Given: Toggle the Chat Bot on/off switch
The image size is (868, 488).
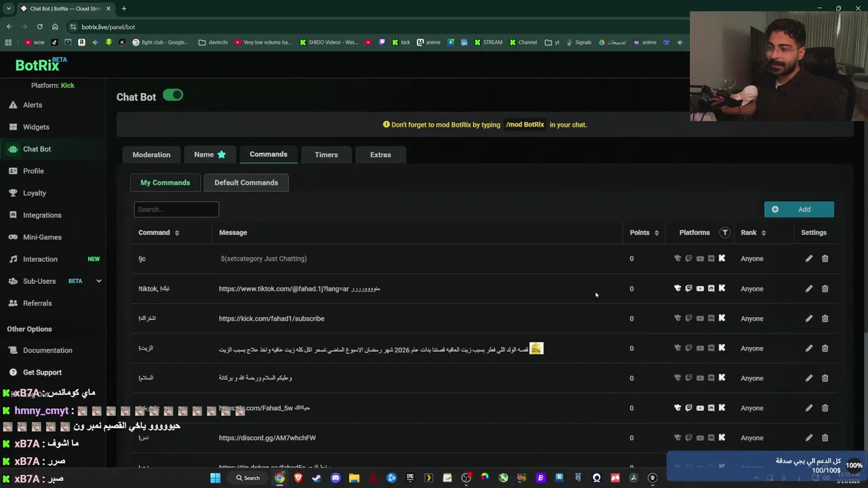Looking at the screenshot, I should point(173,96).
